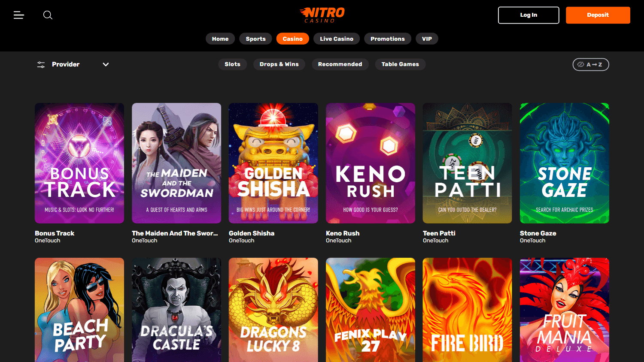Open the hamburger menu icon

tap(19, 15)
